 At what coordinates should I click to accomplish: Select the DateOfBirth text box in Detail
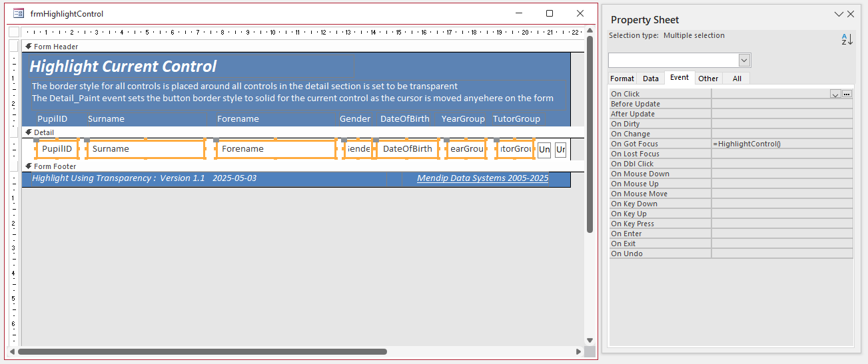(407, 149)
